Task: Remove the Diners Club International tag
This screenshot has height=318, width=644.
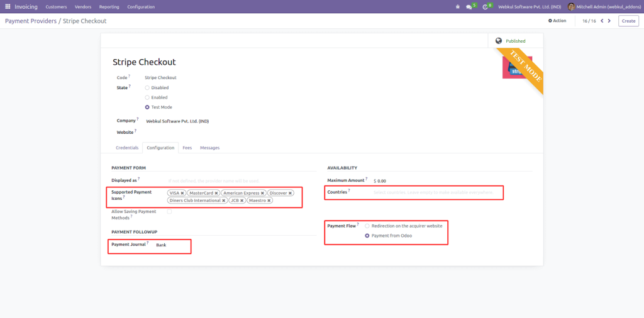Action: (223, 200)
